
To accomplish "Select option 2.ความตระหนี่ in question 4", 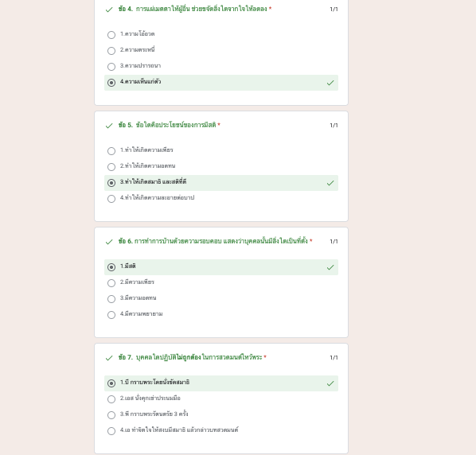I will click(111, 51).
